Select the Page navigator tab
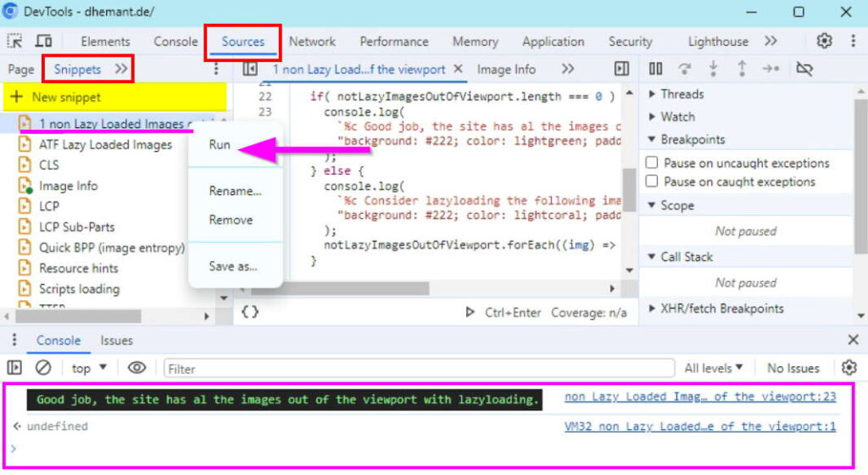The image size is (868, 475). (21, 70)
